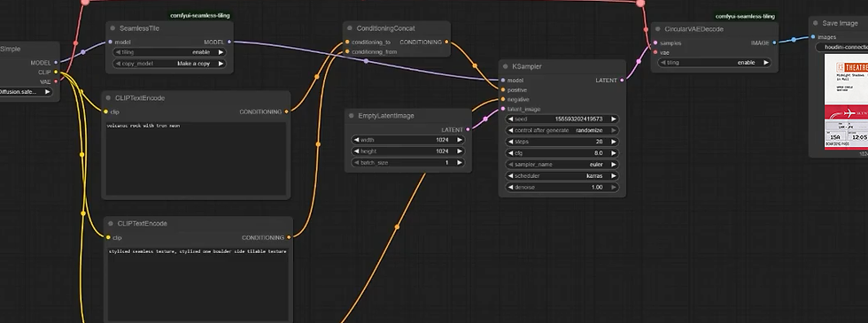Click the clip input port of stylized seamless encoder

click(x=108, y=237)
